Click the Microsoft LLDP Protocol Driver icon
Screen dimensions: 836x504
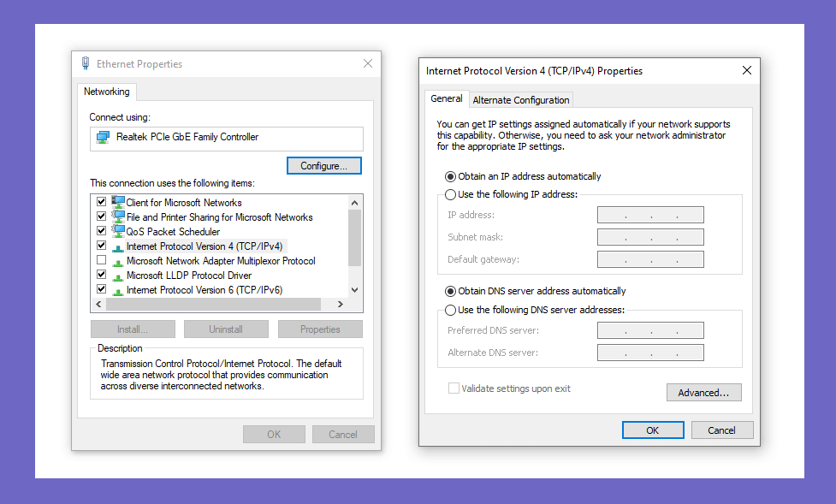click(118, 276)
